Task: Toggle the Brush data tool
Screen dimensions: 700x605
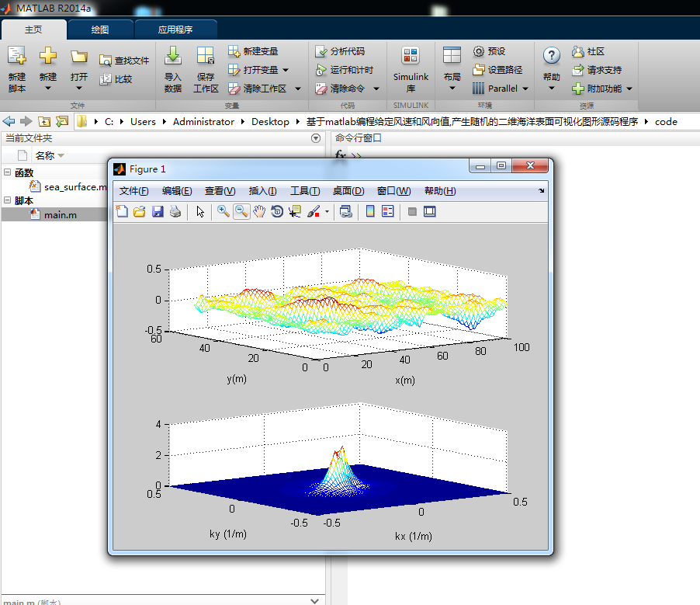Action: (x=314, y=211)
